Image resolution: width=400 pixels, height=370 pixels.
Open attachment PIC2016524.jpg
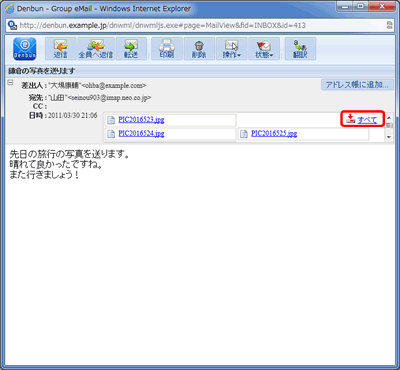141,134
